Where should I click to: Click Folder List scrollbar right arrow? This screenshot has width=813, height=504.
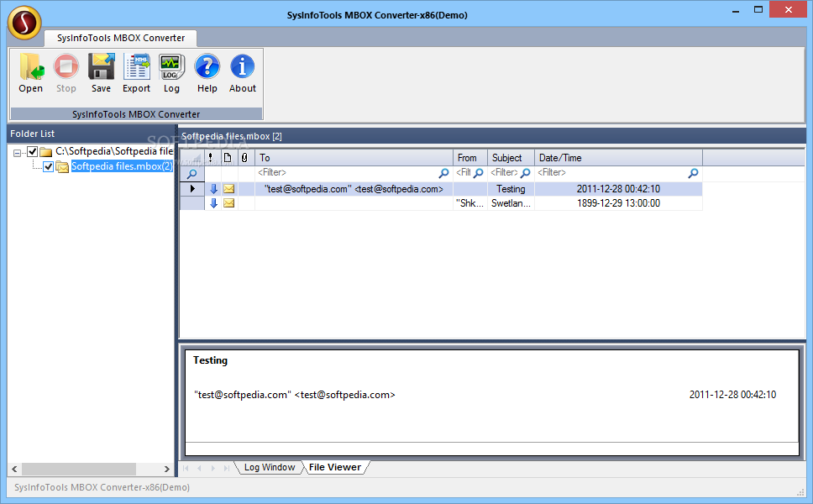click(166, 469)
